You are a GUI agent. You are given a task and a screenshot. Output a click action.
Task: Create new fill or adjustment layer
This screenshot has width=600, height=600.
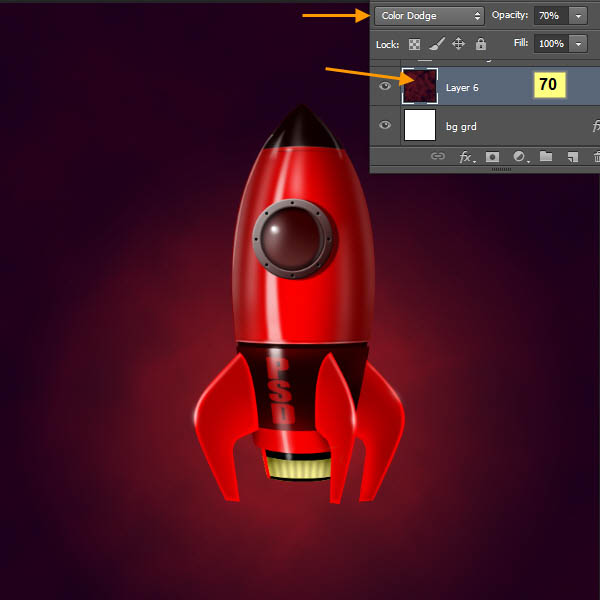pyautogui.click(x=519, y=157)
